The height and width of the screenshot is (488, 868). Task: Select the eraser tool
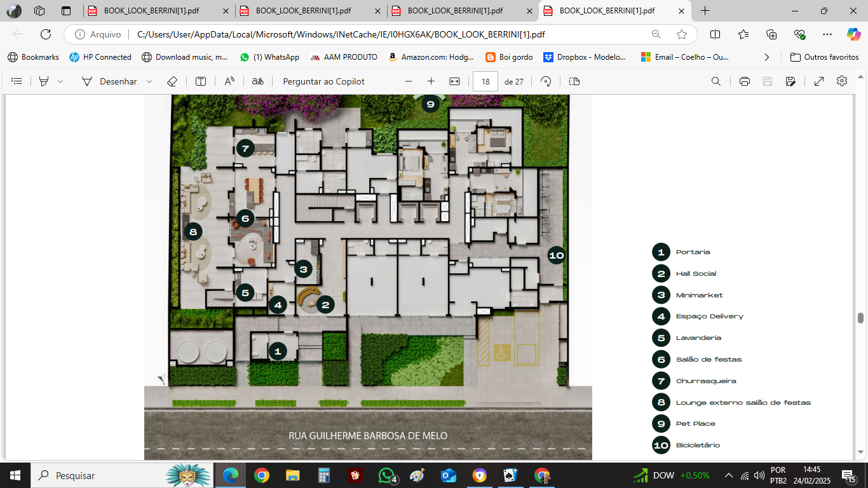[x=172, y=81]
